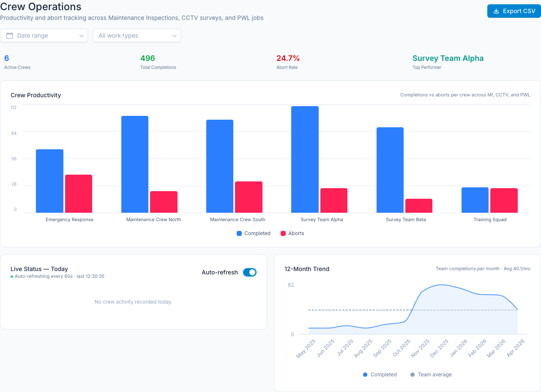Image resolution: width=541 pixels, height=392 pixels.
Task: Click 'Avg 40.1/mo' trend subtitle text
Action: coord(517,269)
